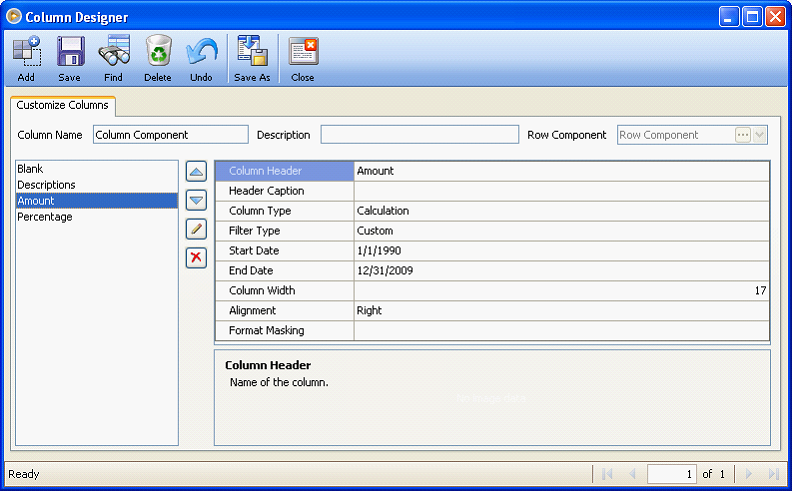Click the Column Type property label
The image size is (793, 492).
pos(260,211)
